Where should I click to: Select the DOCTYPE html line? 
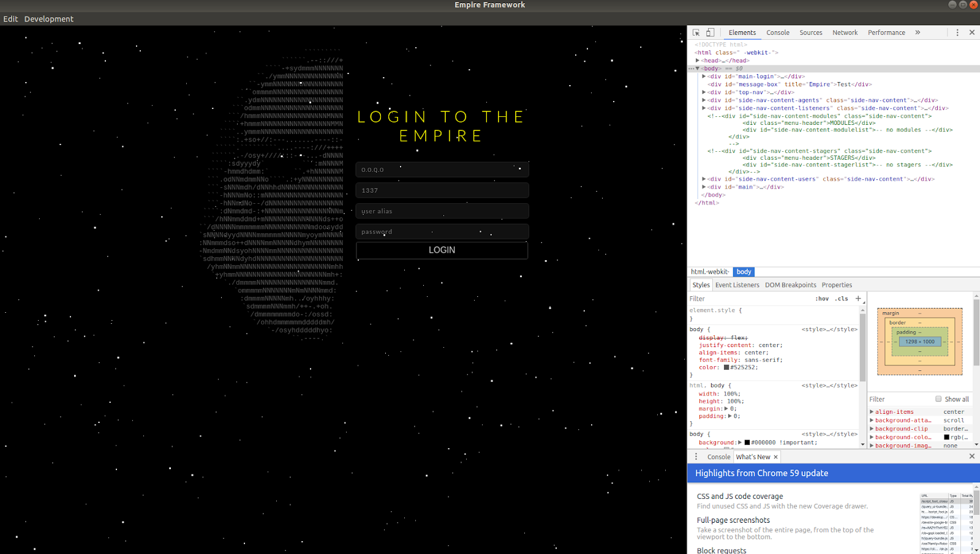(x=721, y=45)
